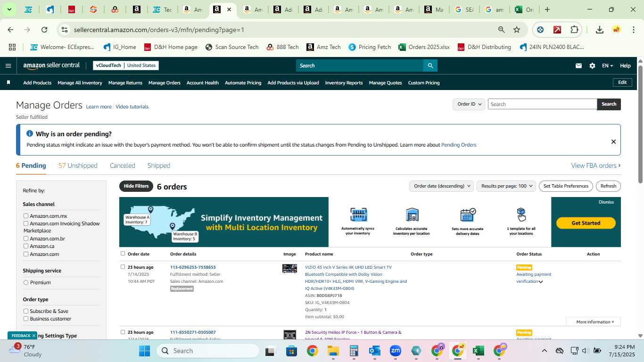Image resolution: width=644 pixels, height=362 pixels.
Task: Open Chrome downloads icon
Action: 600,30
